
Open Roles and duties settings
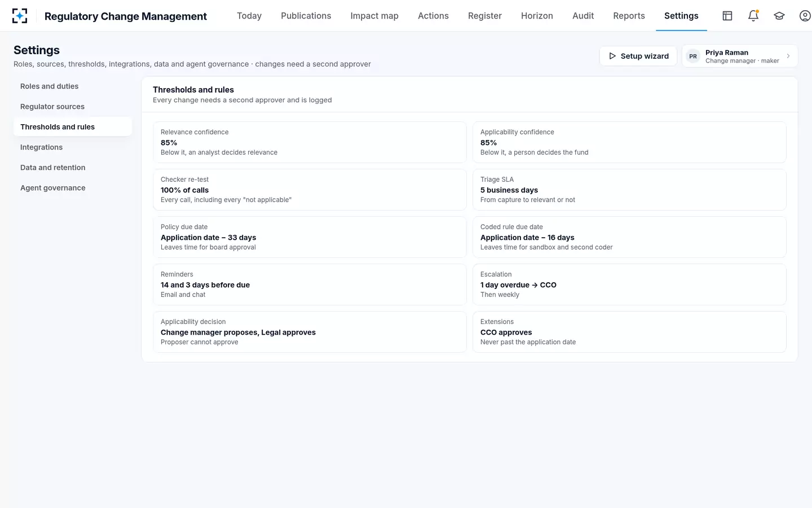pyautogui.click(x=73, y=86)
